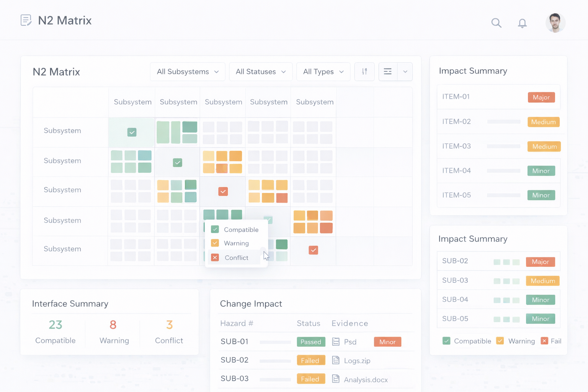The width and height of the screenshot is (588, 392).
Task: Click the Logs.zip file icon
Action: [336, 360]
